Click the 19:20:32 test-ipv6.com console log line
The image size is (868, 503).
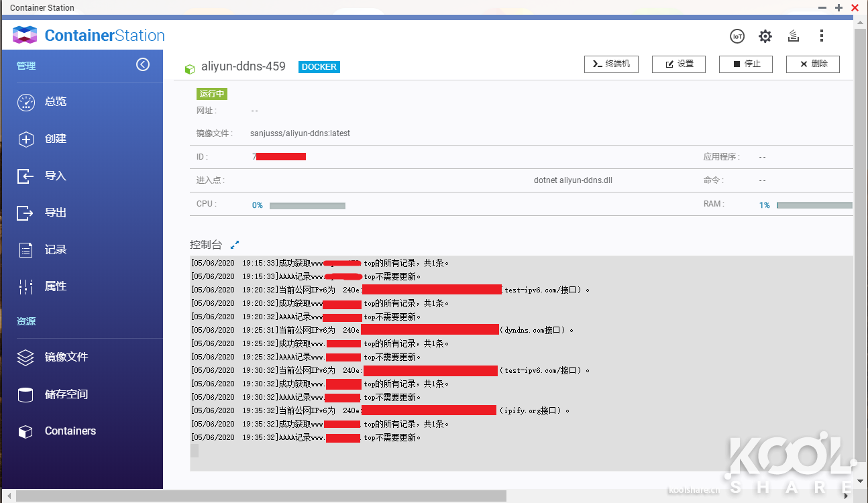click(390, 290)
